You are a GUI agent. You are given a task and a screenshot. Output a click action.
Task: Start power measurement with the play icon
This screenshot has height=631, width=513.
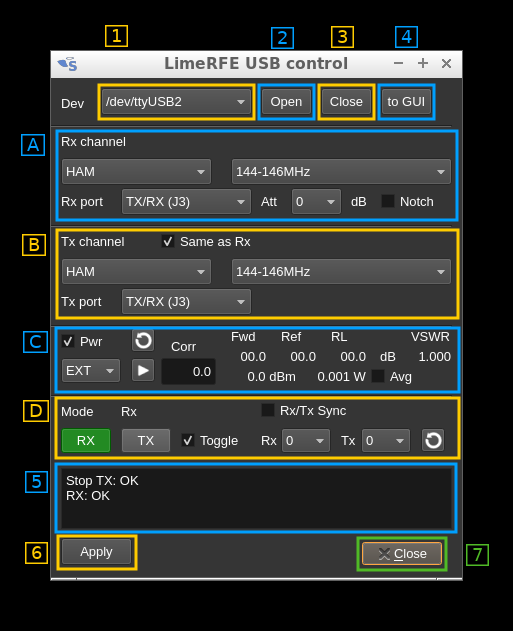click(143, 370)
